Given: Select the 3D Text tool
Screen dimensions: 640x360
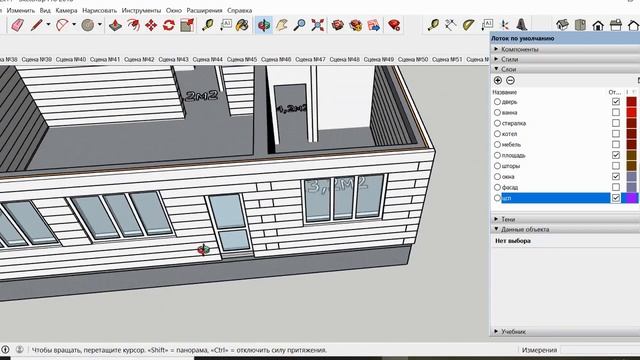Looking at the screenshot, I should pyautogui.click(x=522, y=25).
